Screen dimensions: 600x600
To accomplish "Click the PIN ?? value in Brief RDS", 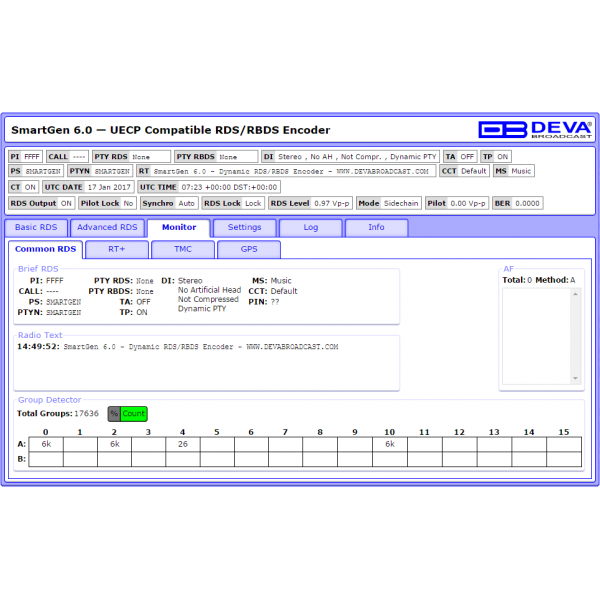I will click(x=275, y=302).
